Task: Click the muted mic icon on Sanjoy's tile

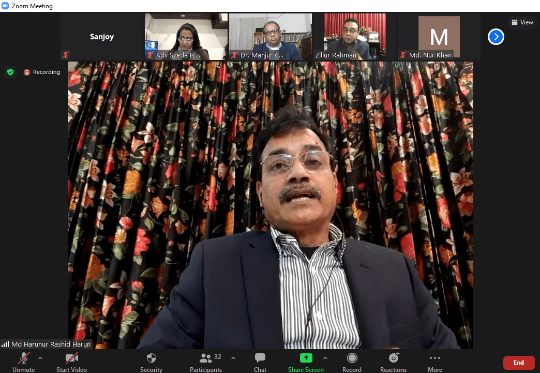Action: (65, 55)
